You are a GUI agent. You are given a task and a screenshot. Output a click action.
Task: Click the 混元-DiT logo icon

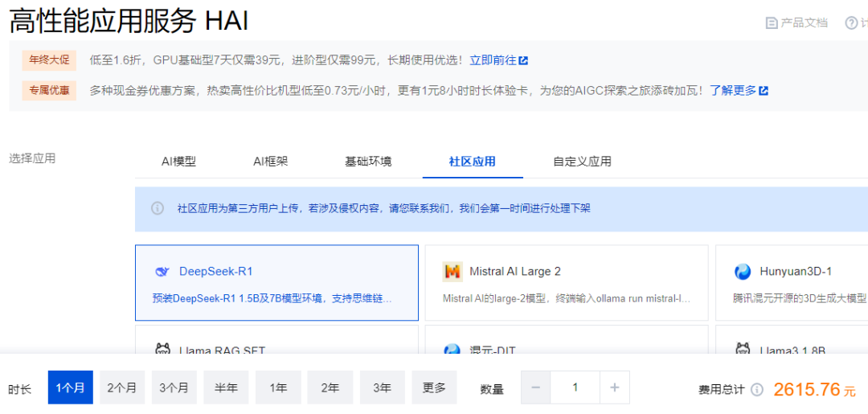coord(452,349)
